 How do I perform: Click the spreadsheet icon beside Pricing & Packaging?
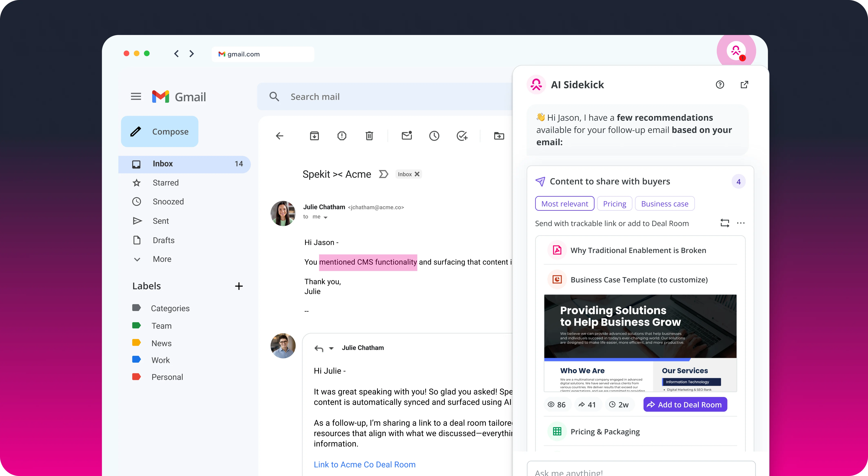click(x=557, y=431)
